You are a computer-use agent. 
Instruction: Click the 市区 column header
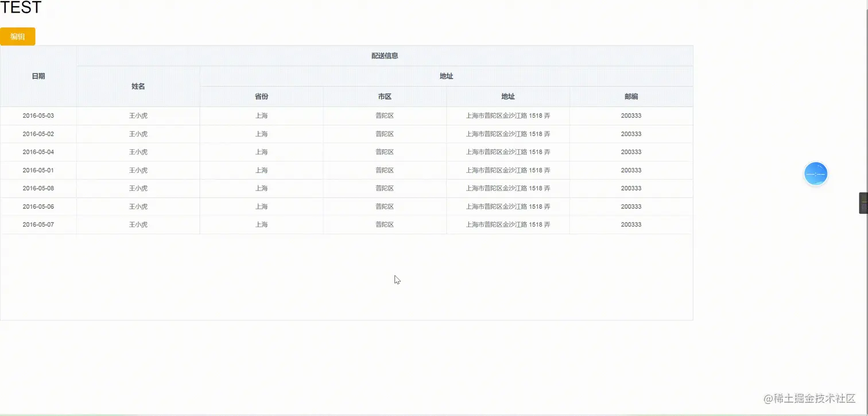(x=385, y=96)
